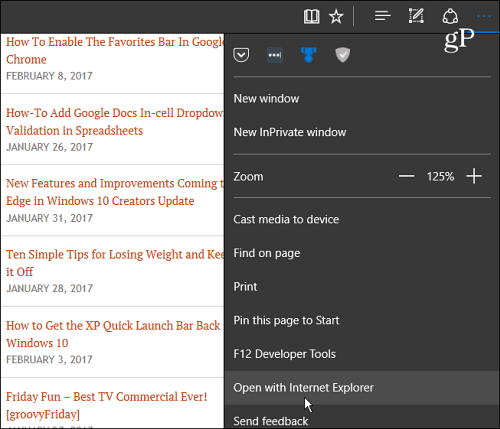Add page to favorites star icon
Screen dimensions: 500x429
pyautogui.click(x=336, y=16)
